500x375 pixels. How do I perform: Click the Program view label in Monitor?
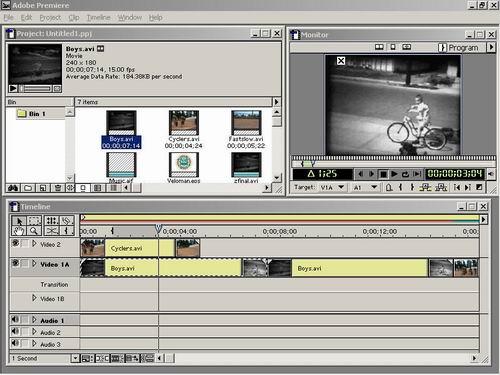click(x=463, y=48)
